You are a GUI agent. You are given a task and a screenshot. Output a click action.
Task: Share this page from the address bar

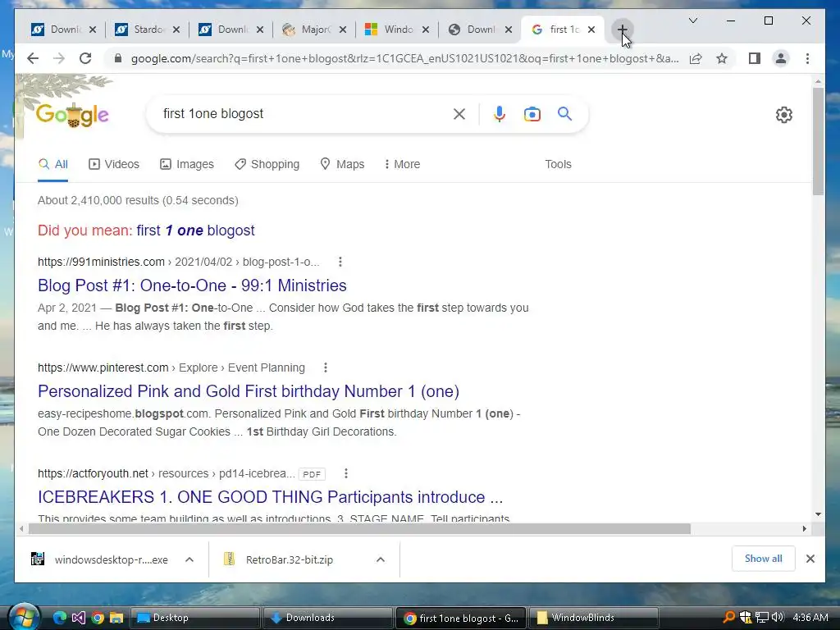(696, 58)
